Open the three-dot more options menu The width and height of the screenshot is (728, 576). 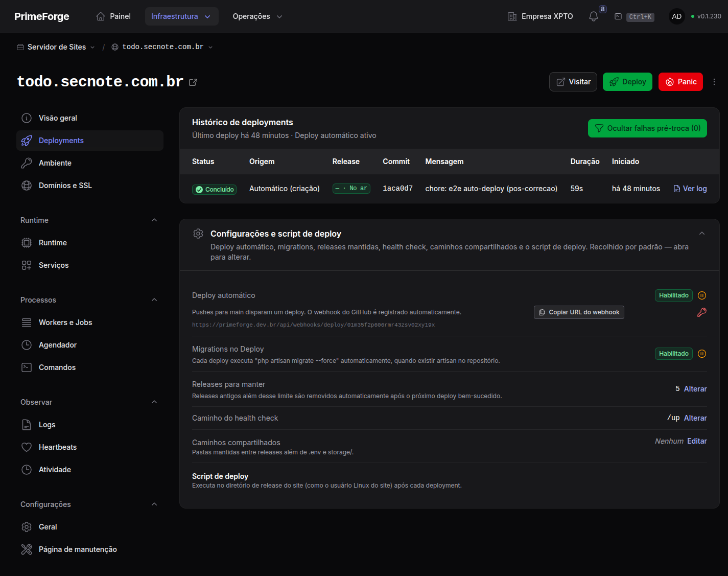(x=714, y=82)
